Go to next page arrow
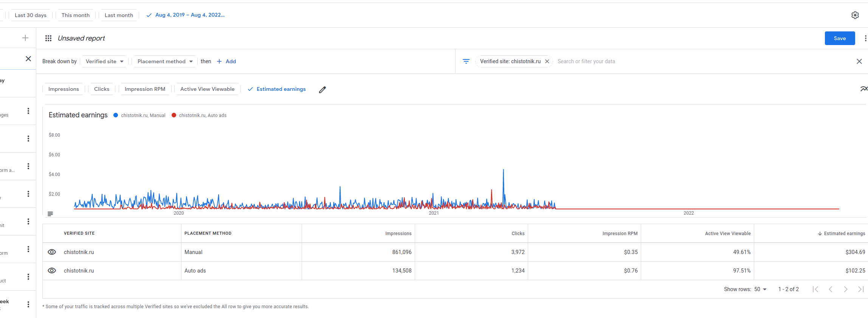 coord(846,289)
